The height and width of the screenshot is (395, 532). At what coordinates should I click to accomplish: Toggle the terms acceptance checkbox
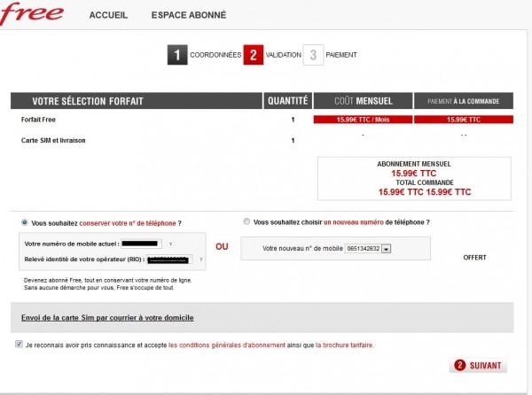coord(19,345)
